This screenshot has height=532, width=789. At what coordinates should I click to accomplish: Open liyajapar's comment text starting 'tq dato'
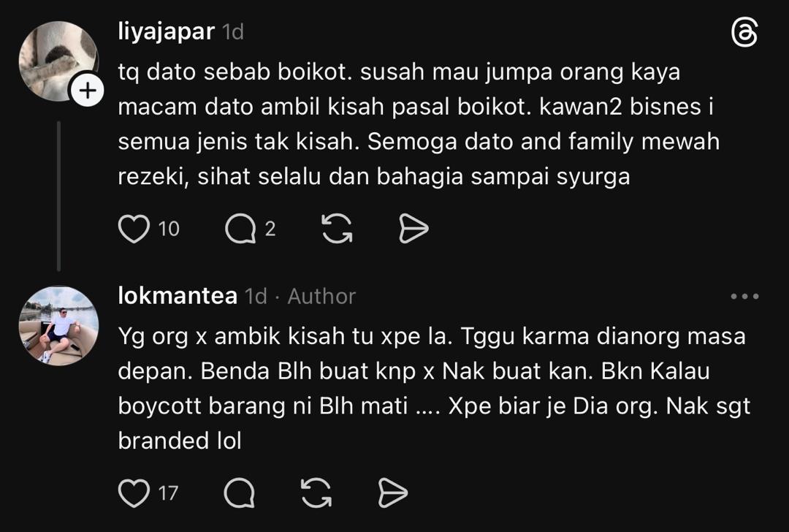click(x=419, y=123)
